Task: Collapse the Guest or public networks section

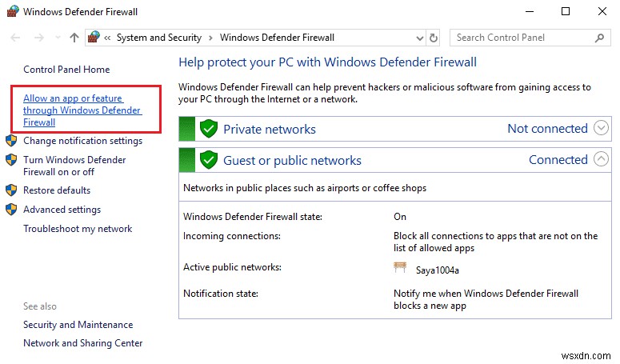Action: click(x=601, y=159)
